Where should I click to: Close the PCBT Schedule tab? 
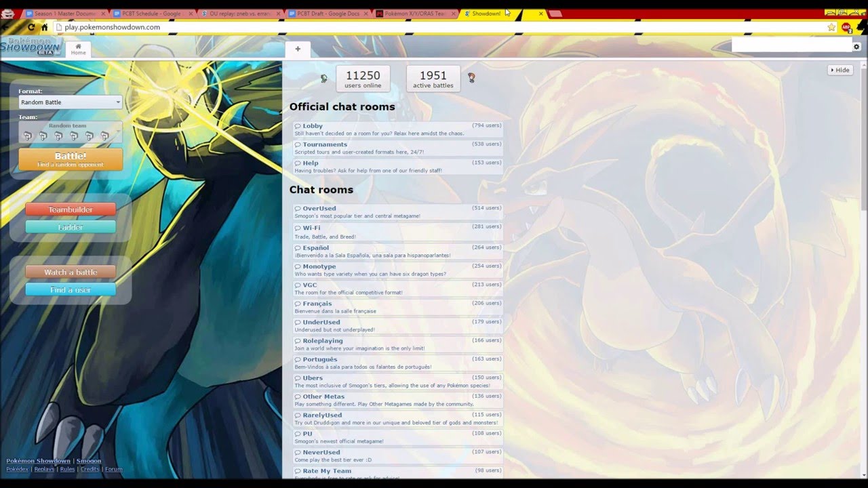[x=190, y=14]
